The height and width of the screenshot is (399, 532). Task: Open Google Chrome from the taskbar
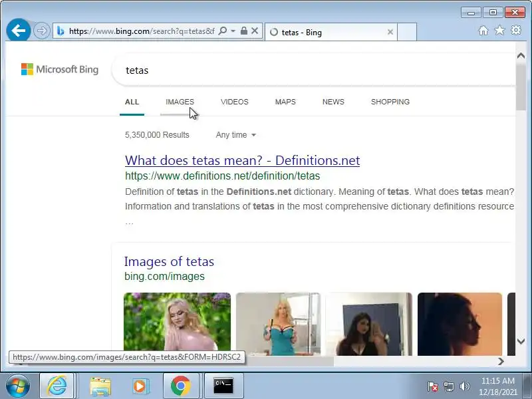coord(180,386)
